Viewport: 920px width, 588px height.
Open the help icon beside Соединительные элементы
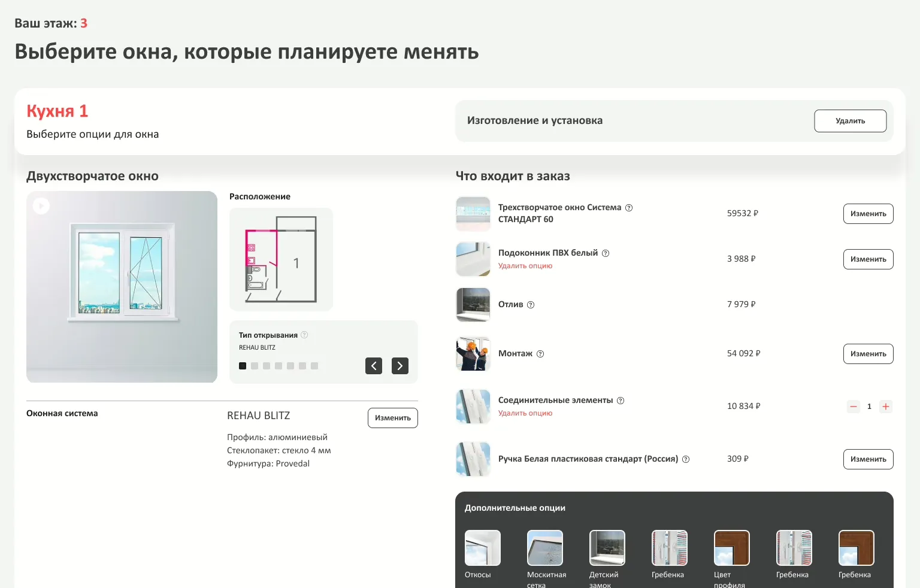point(621,401)
